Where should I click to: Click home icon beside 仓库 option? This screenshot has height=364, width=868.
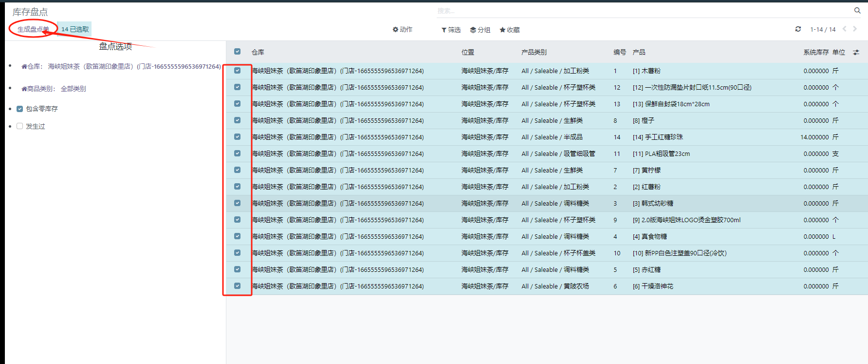click(24, 67)
